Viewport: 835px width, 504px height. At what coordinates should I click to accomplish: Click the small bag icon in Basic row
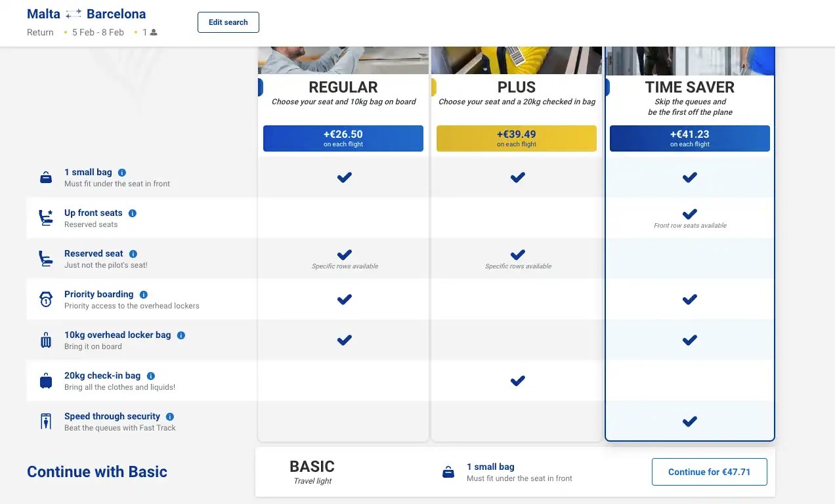tap(448, 472)
